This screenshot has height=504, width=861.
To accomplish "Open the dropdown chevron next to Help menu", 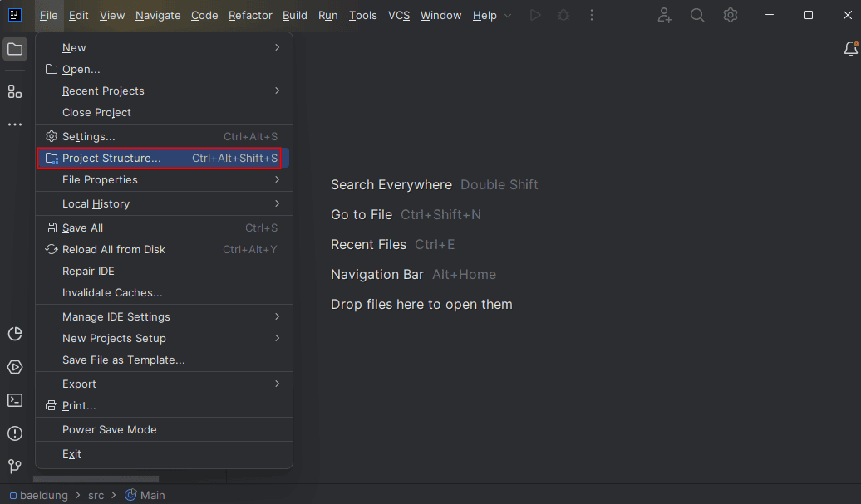I will 508,16.
